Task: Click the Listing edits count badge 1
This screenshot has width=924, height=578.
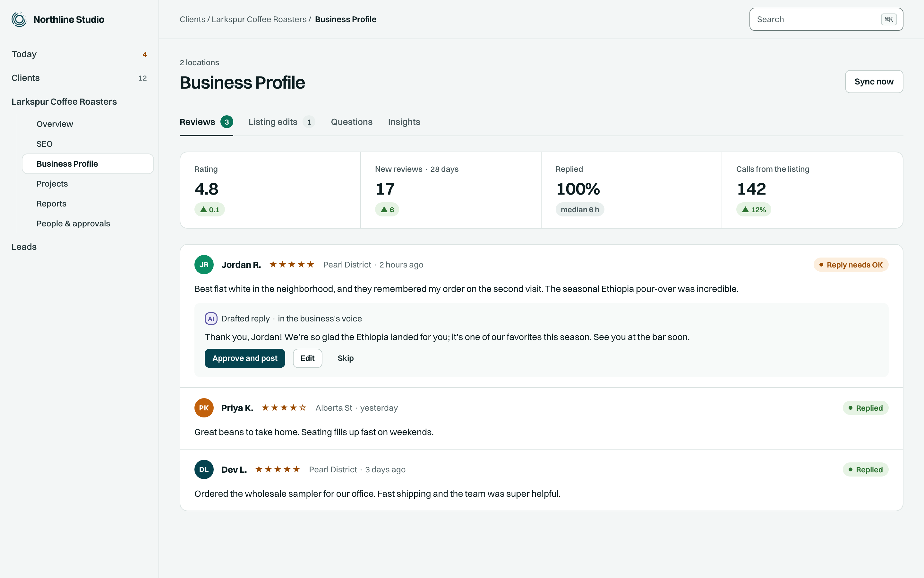Action: (309, 122)
